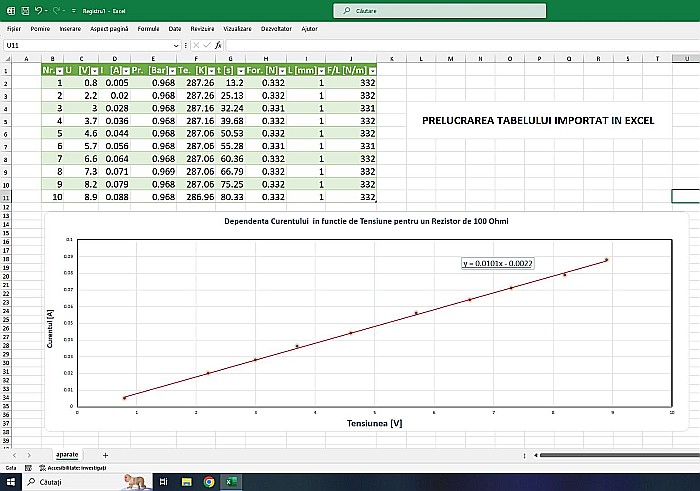This screenshot has width=700, height=491.
Task: Undo the last action
Action: [x=38, y=10]
